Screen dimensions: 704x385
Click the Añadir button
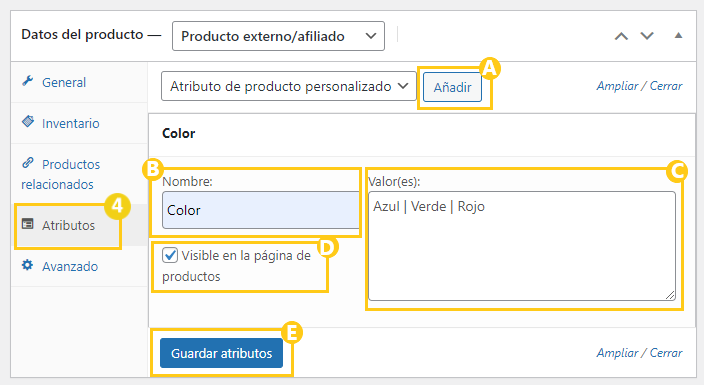pos(452,87)
